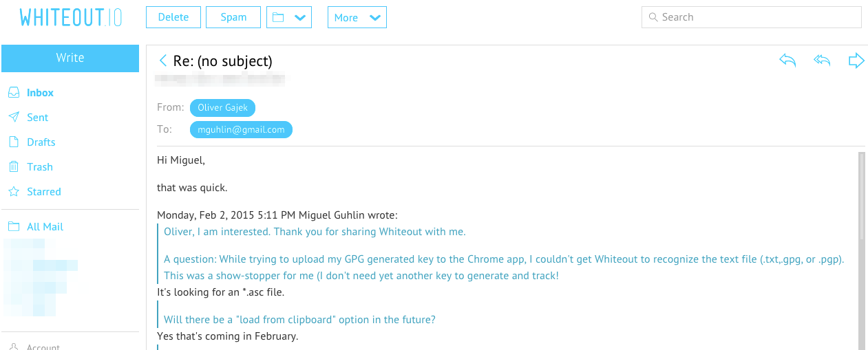
Task: Click the Trash bin icon
Action: tap(13, 167)
